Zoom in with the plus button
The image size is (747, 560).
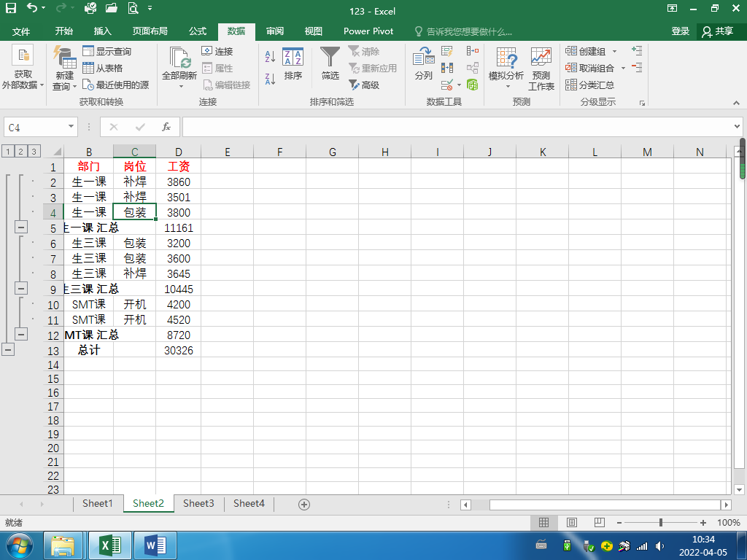703,522
